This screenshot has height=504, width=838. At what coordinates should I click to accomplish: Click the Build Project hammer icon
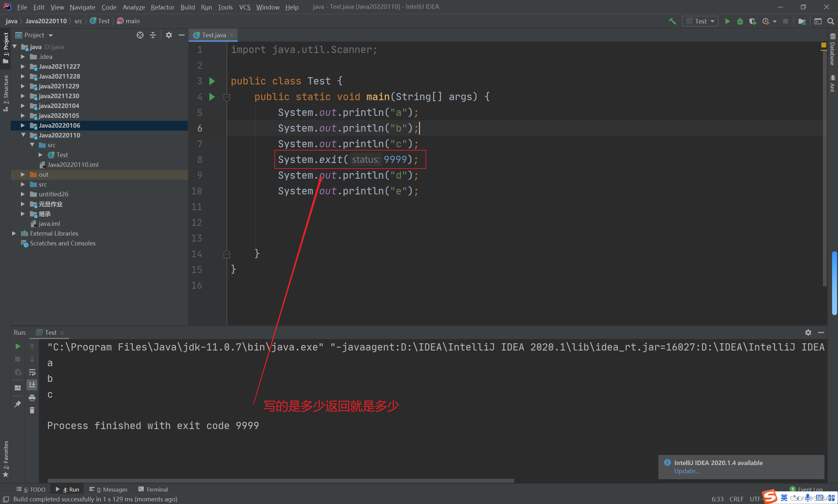(x=672, y=21)
